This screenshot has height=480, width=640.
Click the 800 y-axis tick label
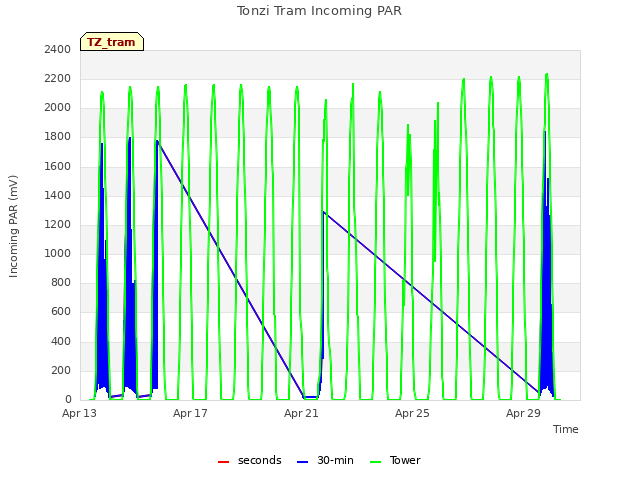61,282
